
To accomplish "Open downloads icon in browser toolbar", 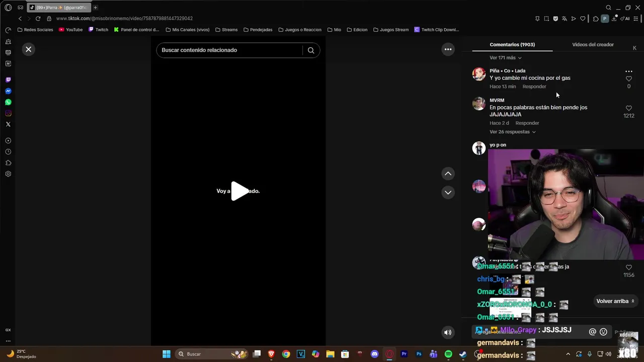I will click(x=614, y=19).
